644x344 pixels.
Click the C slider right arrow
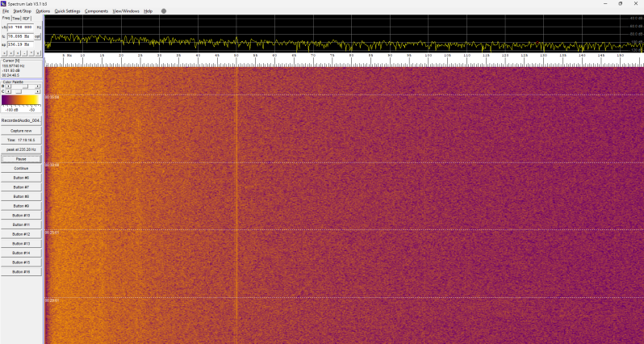(x=37, y=91)
